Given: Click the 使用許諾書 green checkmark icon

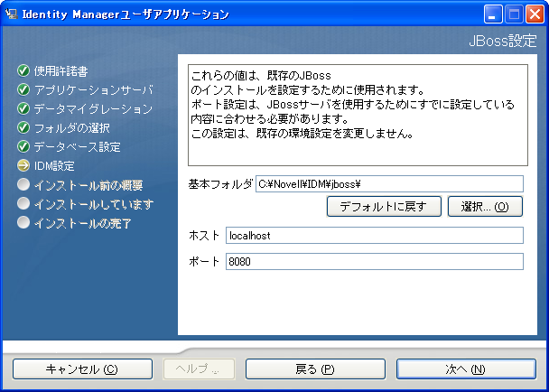Looking at the screenshot, I should 23,70.
